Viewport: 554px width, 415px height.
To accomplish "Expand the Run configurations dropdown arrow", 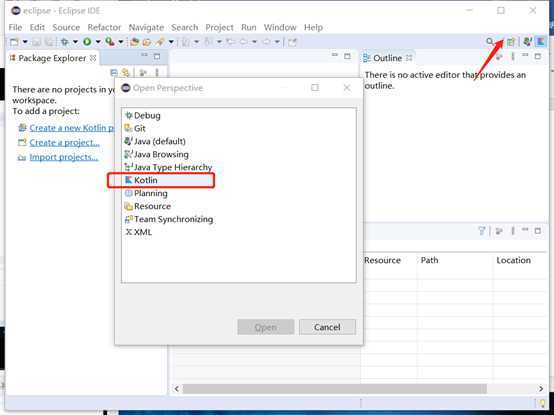I will click(98, 42).
